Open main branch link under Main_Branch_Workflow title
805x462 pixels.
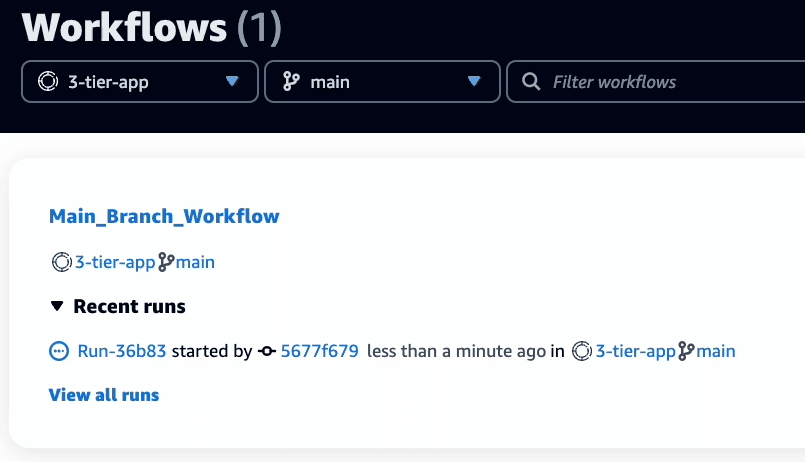[195, 262]
